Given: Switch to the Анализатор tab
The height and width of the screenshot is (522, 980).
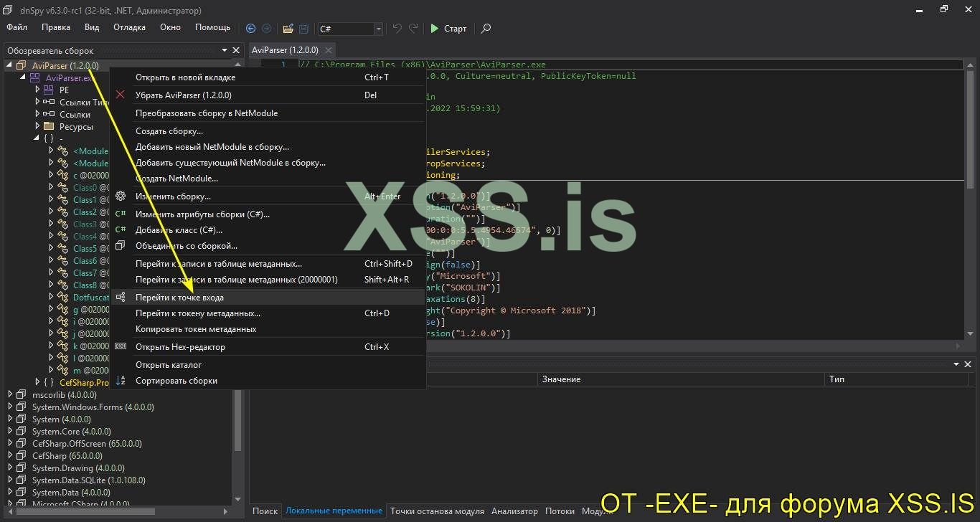Looking at the screenshot, I should [x=514, y=511].
